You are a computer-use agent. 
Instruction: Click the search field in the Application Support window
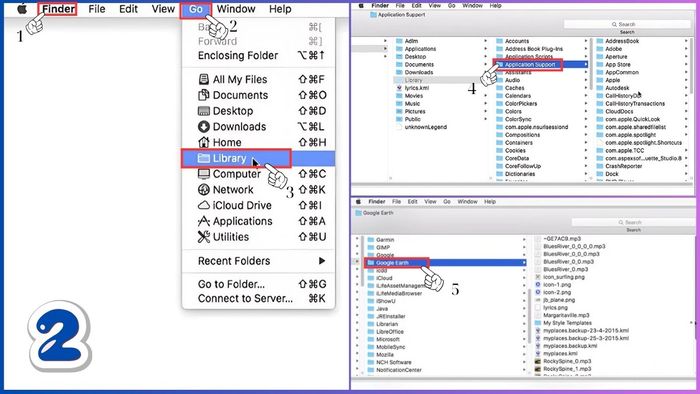point(627,24)
